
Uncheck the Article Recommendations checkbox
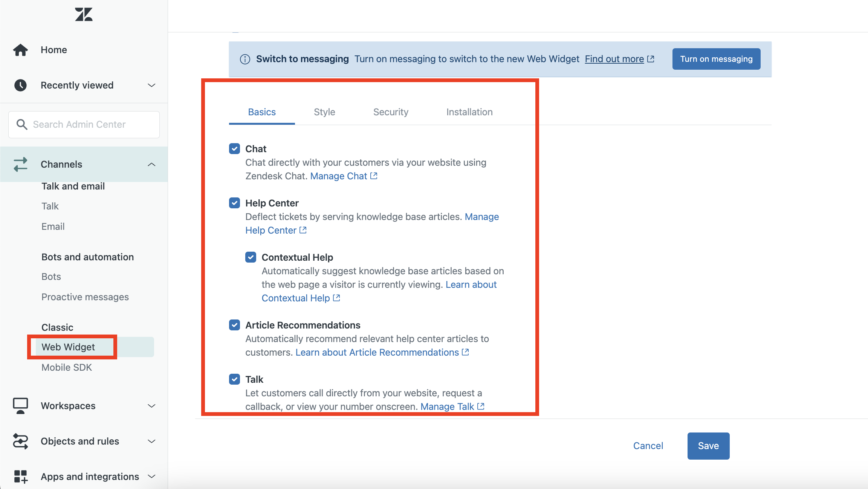(x=234, y=325)
